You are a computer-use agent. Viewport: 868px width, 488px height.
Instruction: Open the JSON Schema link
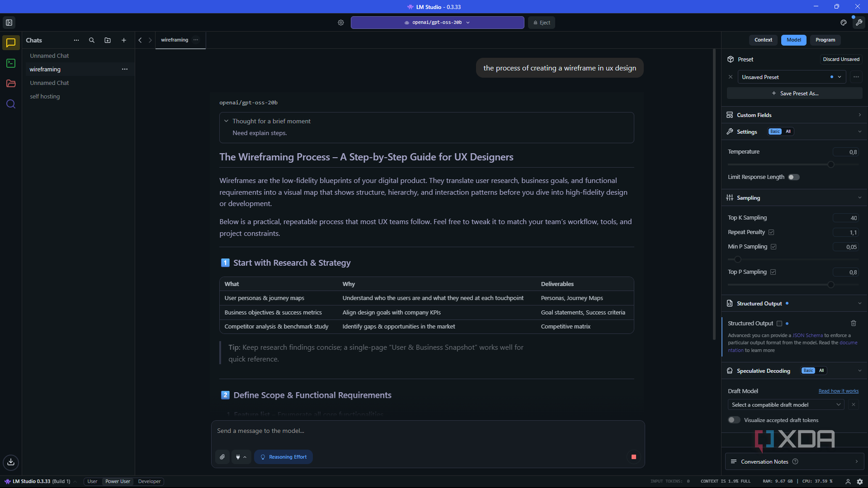[808, 335]
